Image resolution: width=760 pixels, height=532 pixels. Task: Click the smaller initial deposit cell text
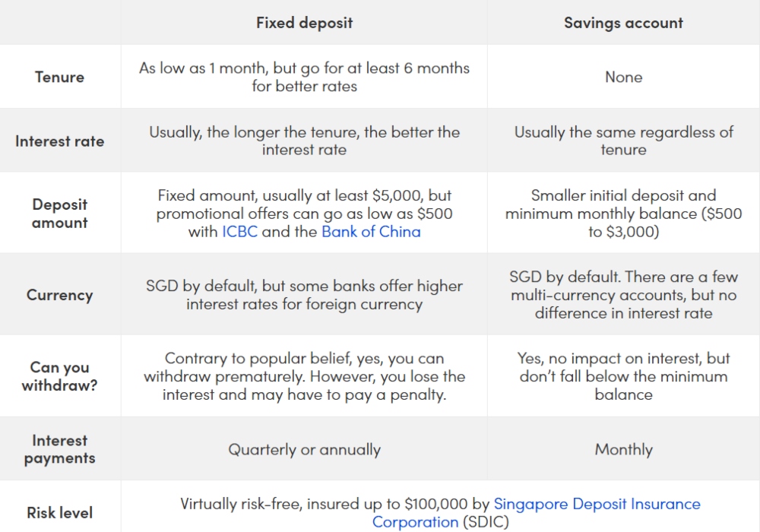click(x=623, y=214)
